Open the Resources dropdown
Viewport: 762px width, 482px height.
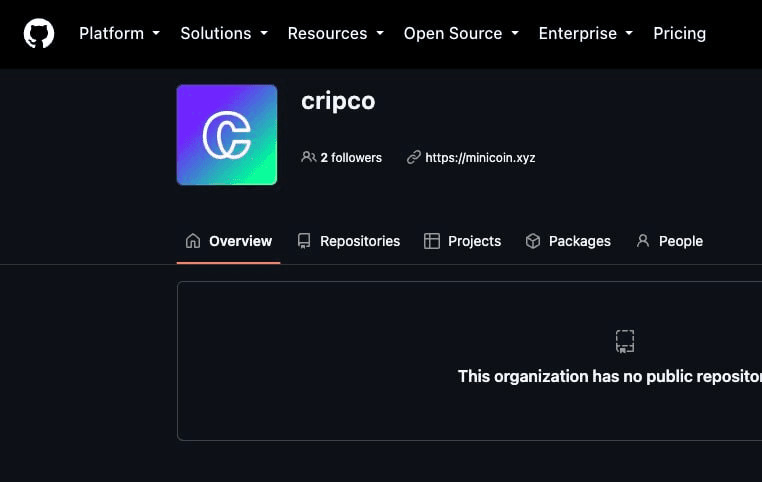pyautogui.click(x=336, y=34)
